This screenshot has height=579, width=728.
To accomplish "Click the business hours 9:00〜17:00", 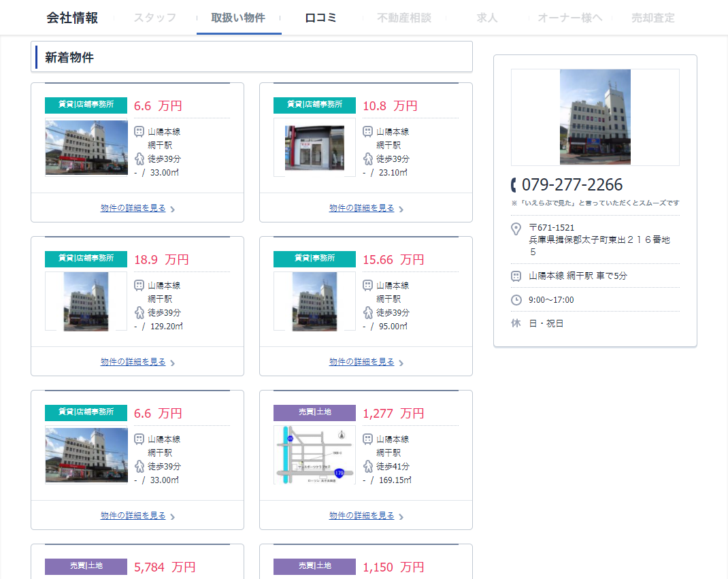I will [551, 300].
